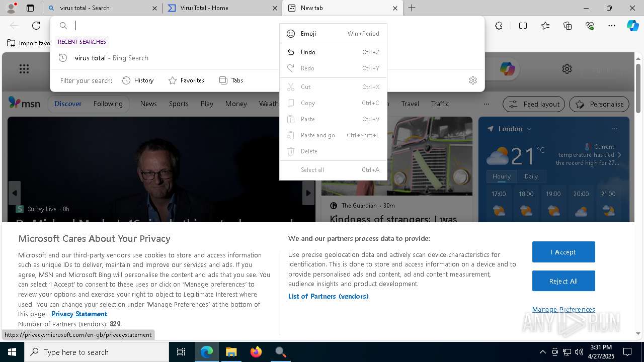Open Traffic category on MSN
Screen dimensions: 644x362
click(x=440, y=104)
